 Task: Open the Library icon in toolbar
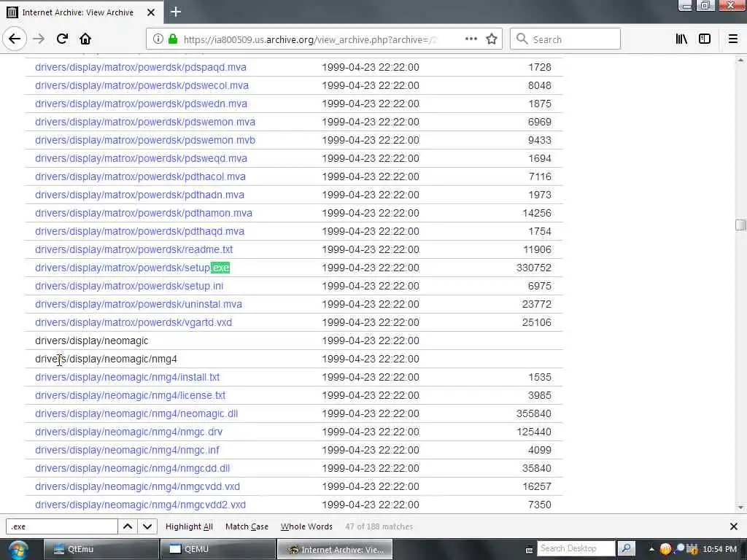681,39
